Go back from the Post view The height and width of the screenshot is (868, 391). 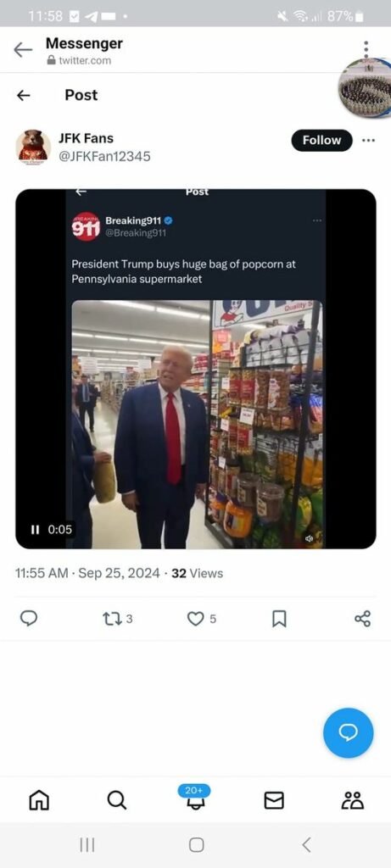point(23,95)
